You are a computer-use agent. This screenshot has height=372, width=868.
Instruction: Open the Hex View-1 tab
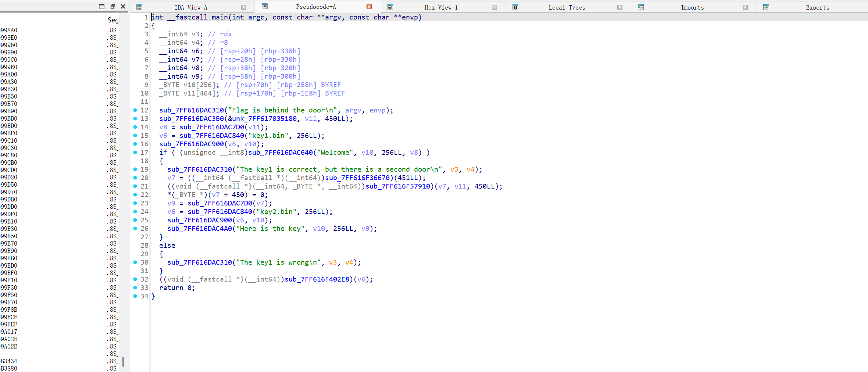(441, 7)
